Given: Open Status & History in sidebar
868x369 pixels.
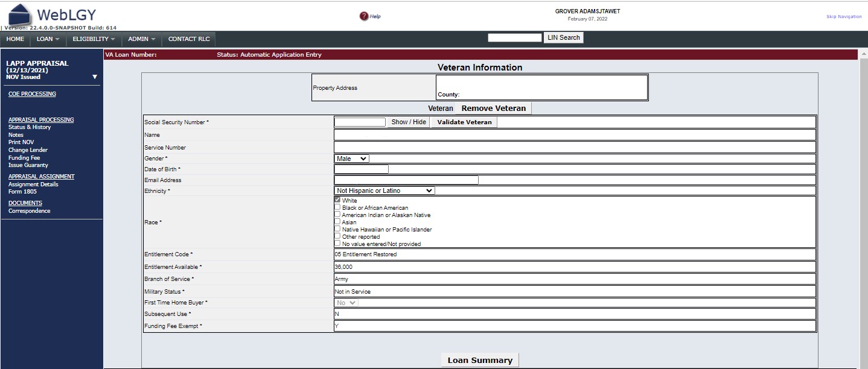Looking at the screenshot, I should pyautogui.click(x=30, y=127).
